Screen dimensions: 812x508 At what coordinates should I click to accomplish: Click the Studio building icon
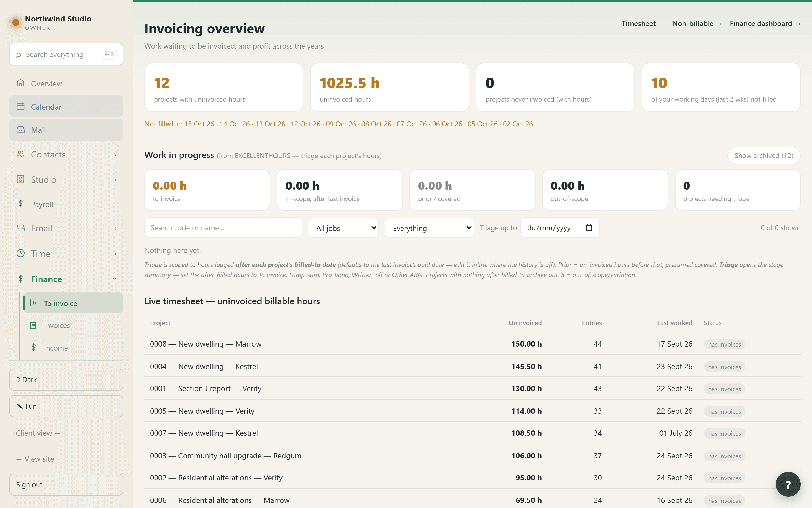pyautogui.click(x=21, y=179)
